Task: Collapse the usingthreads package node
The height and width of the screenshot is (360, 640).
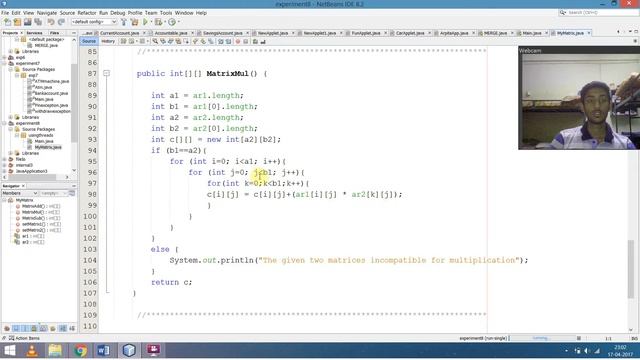Action: [17, 135]
